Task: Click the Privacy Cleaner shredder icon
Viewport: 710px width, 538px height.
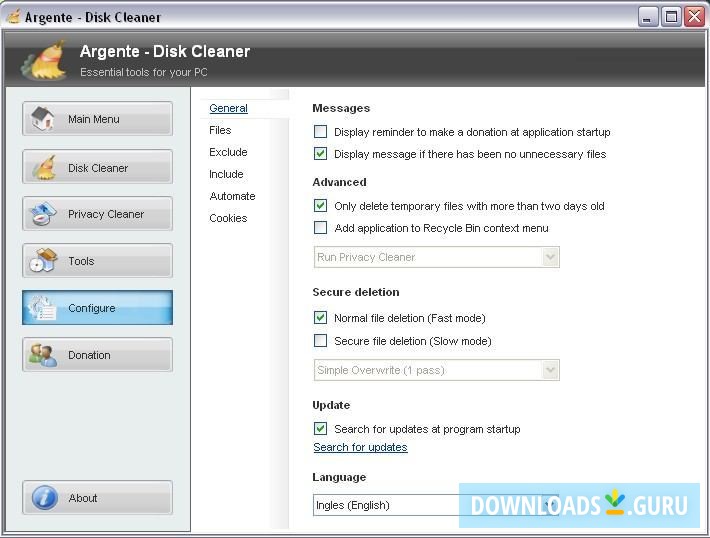Action: click(x=43, y=214)
